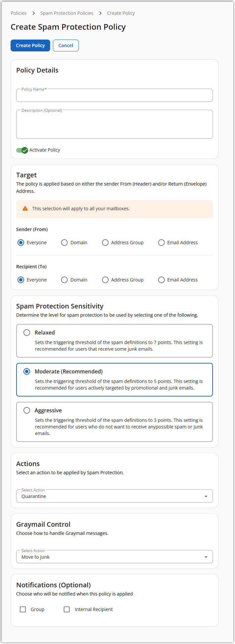Select Relaxed spam protection sensitivity
Viewport: 235px width, 644px height.
27,333
